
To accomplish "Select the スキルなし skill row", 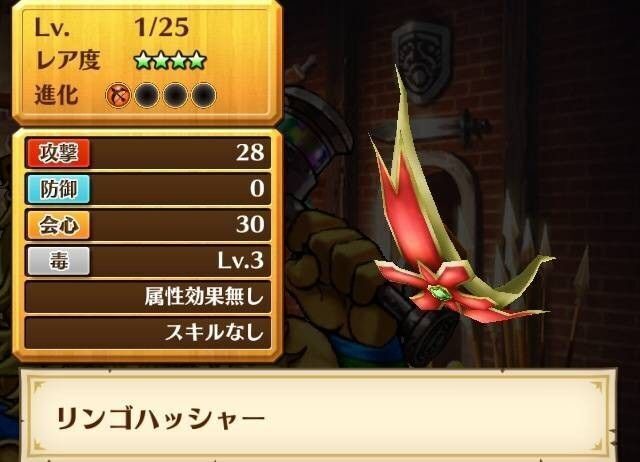I will [x=148, y=332].
